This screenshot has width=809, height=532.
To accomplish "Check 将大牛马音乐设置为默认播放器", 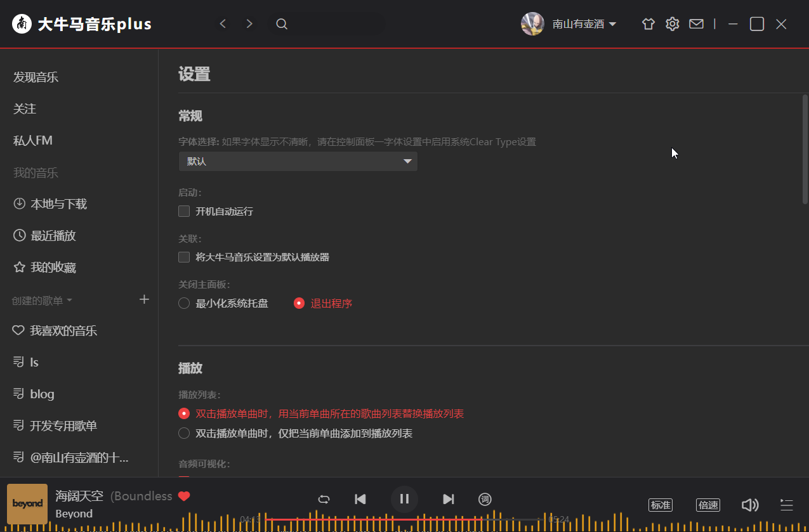I will click(x=184, y=257).
